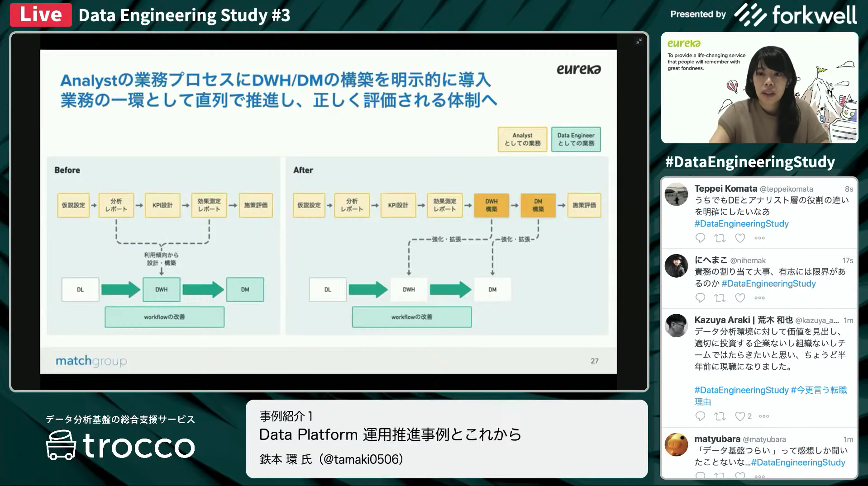Click the matchgroup logo on slide footer
868x486 pixels.
(x=91, y=361)
